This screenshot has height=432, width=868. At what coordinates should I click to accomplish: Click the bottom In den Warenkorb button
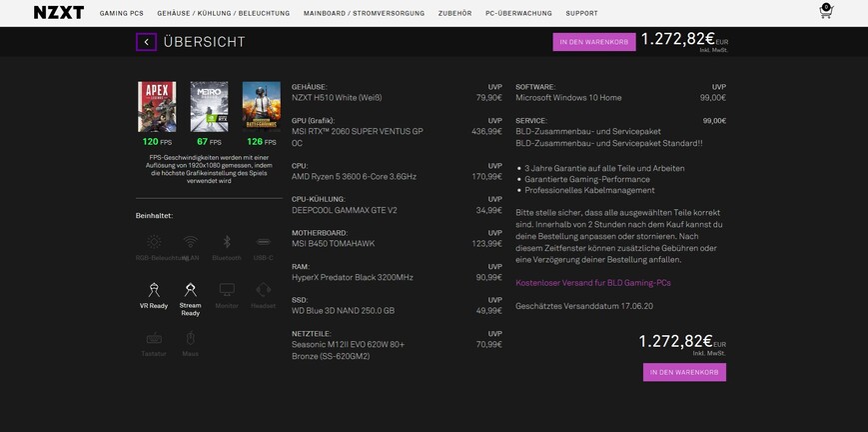684,372
